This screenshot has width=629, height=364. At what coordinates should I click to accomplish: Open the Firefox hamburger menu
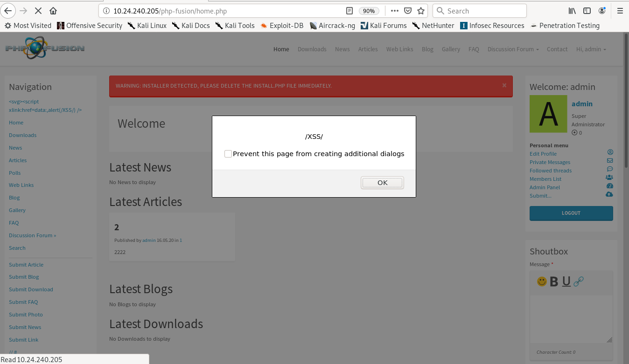point(620,11)
